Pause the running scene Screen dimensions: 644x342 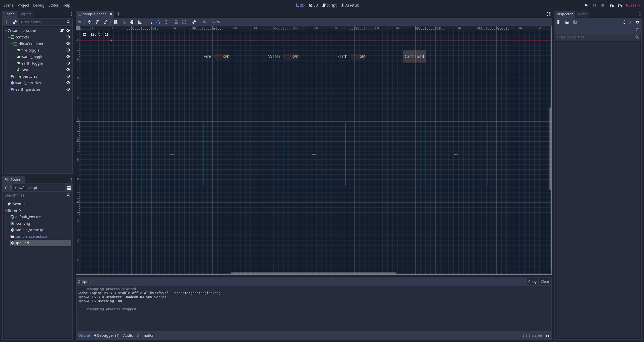coord(595,5)
